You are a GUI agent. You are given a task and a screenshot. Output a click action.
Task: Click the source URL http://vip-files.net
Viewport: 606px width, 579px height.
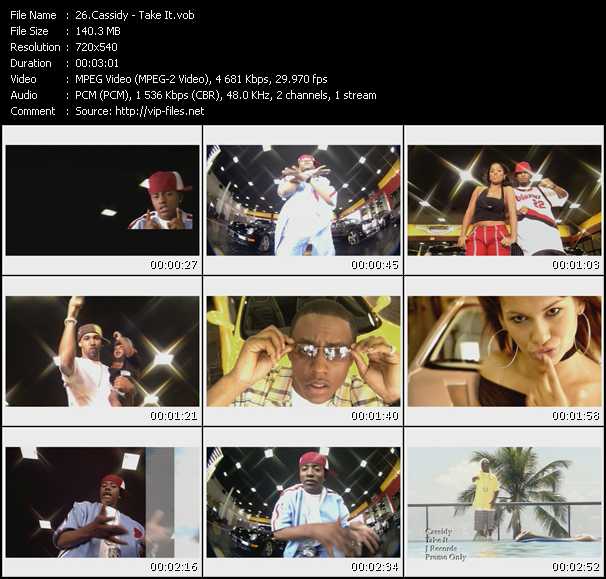pos(160,111)
